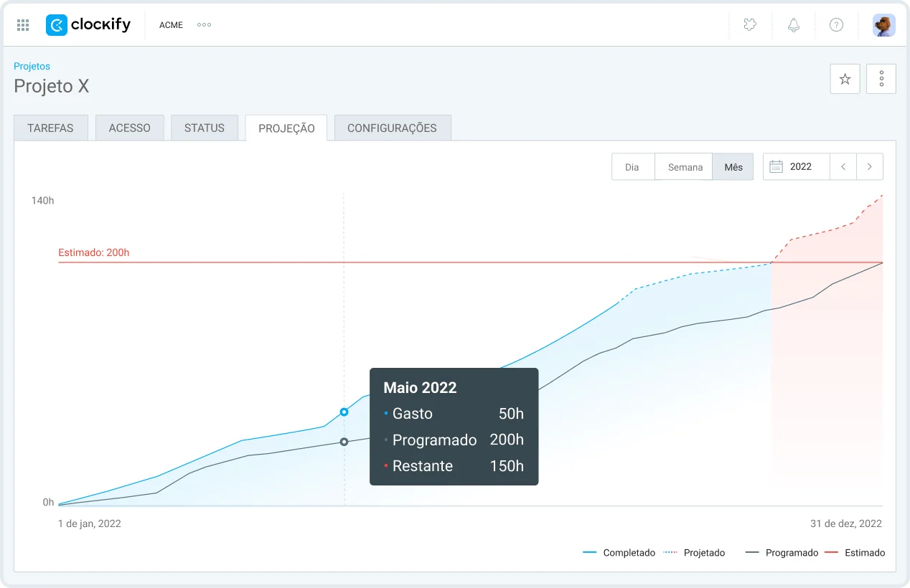Open the 2022 calendar date picker

point(796,167)
